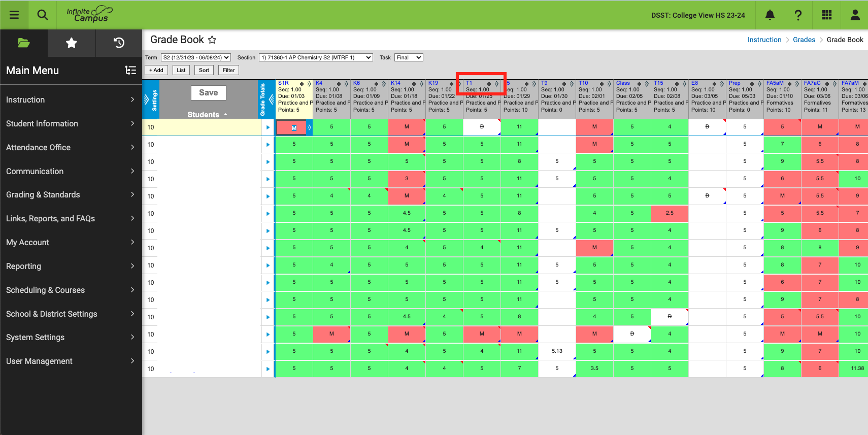Click the sort arrows on S1R column
The height and width of the screenshot is (435, 868).
tap(302, 84)
